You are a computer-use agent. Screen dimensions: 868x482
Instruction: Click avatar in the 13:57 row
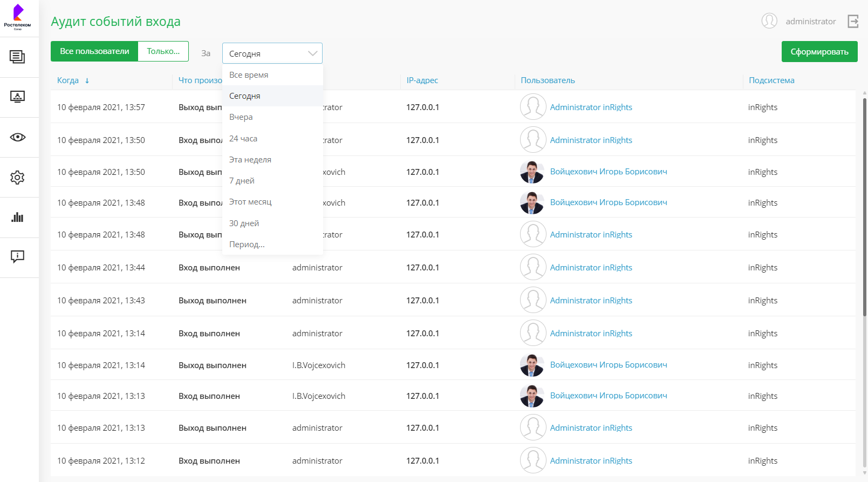533,107
